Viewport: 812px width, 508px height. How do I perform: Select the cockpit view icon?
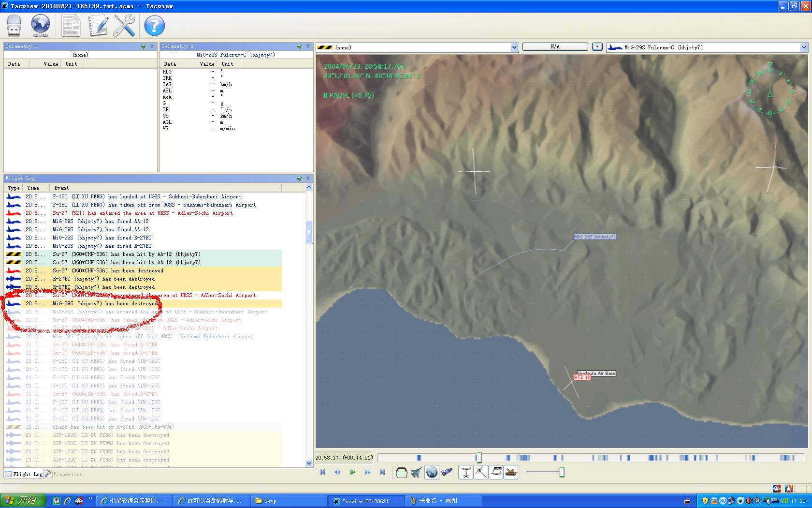(x=401, y=473)
